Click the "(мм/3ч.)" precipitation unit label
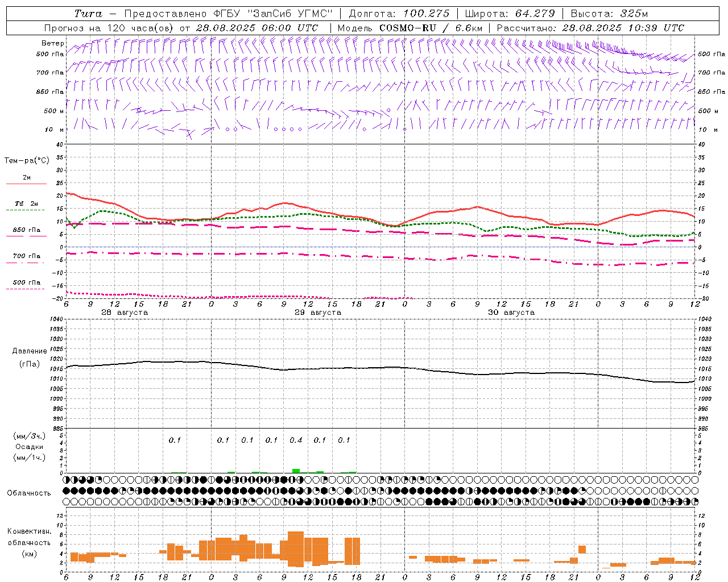Screen dimensions: 728x582 tap(30, 436)
